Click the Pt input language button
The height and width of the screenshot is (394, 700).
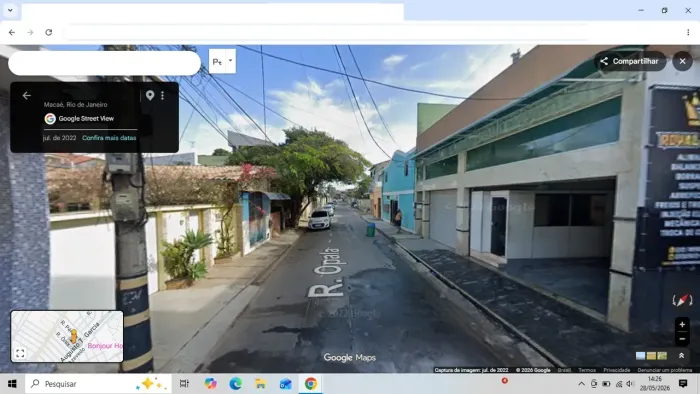point(217,62)
